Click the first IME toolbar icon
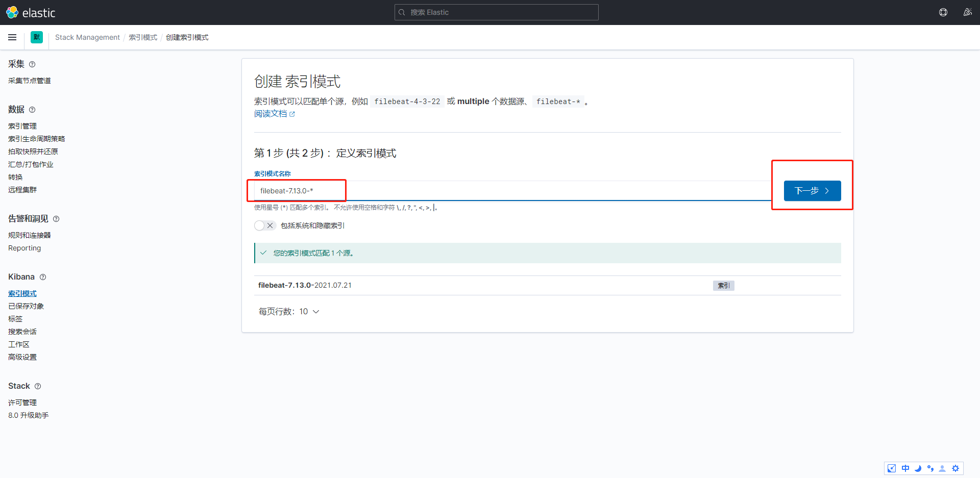This screenshot has height=478, width=980. [x=892, y=468]
